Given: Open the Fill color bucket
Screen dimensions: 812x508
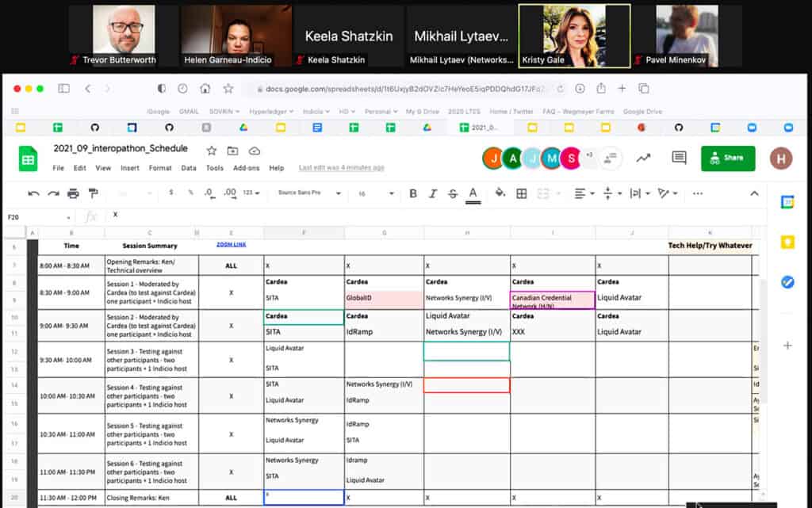Looking at the screenshot, I should (500, 193).
